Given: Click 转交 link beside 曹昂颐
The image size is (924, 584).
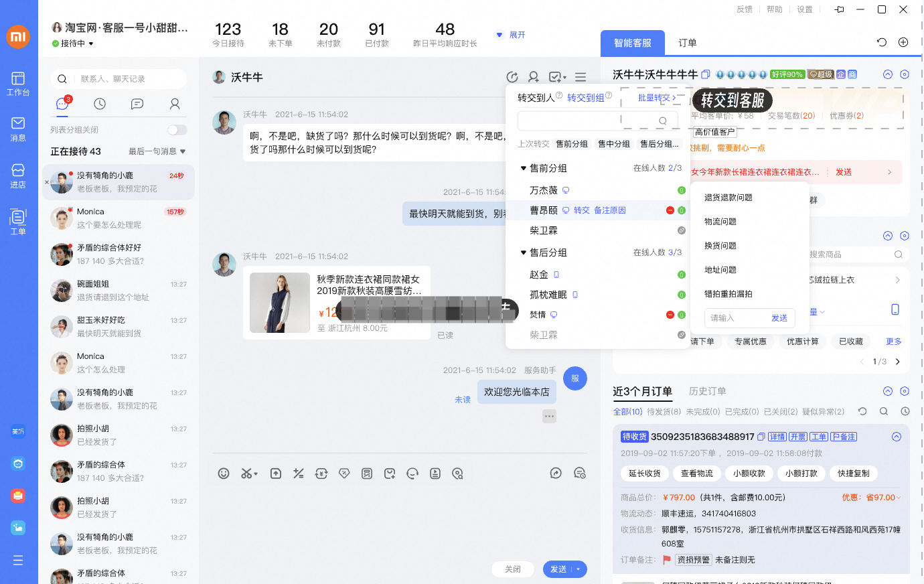Looking at the screenshot, I should click(x=582, y=210).
